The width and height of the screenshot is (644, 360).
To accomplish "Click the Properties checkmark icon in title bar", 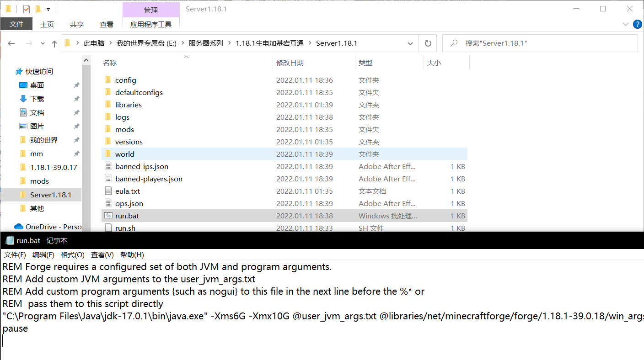I will [27, 9].
